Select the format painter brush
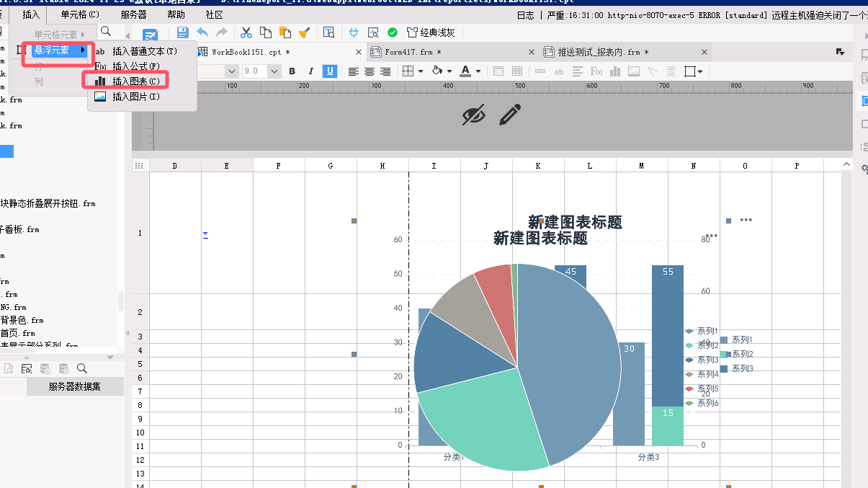Image resolution: width=868 pixels, height=488 pixels. 304,32
